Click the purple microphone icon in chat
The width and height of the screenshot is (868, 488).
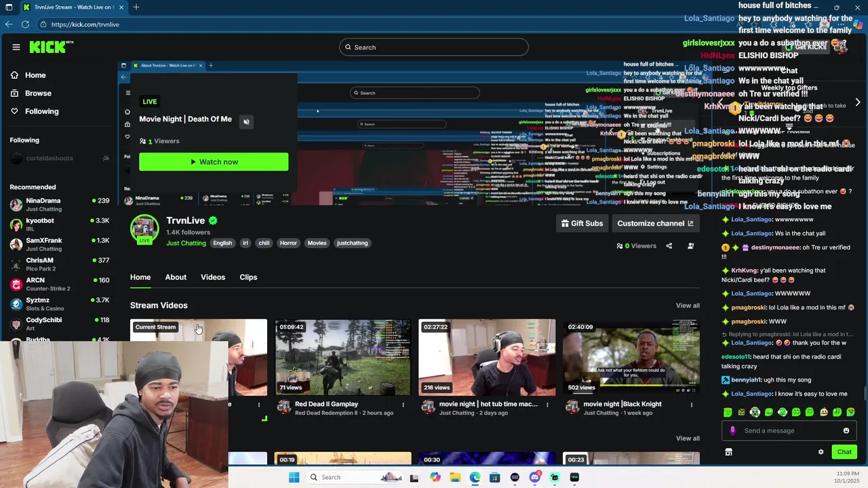[x=732, y=430]
